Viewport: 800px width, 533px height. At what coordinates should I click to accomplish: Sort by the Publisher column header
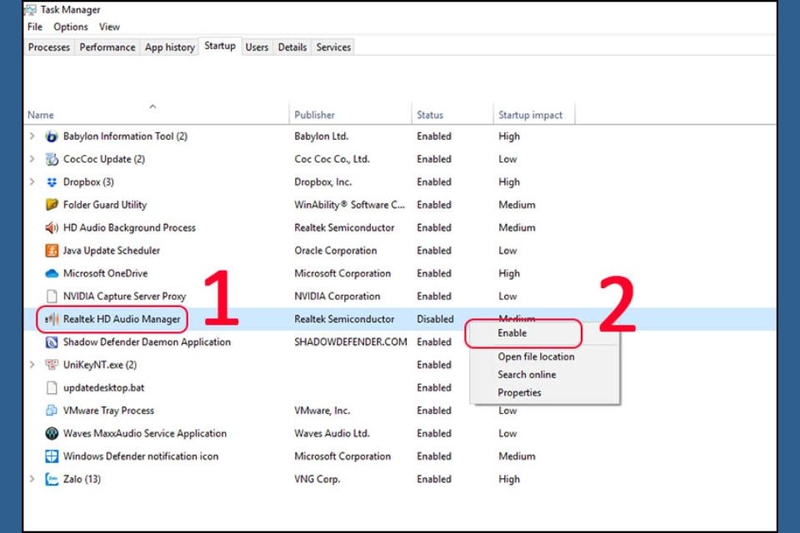351,113
